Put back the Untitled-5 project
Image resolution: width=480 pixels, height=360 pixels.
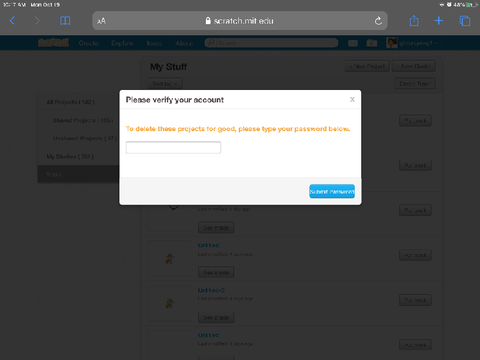click(415, 300)
